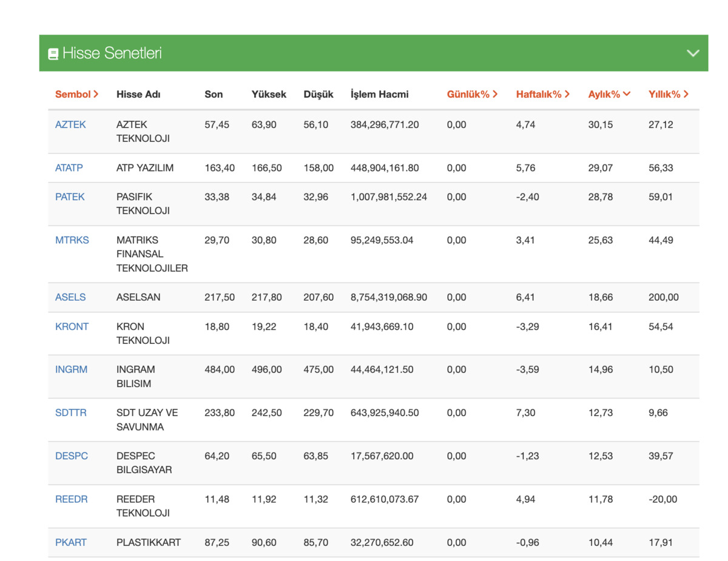Open INGRM stock details
The width and height of the screenshot is (728, 561).
(71, 369)
